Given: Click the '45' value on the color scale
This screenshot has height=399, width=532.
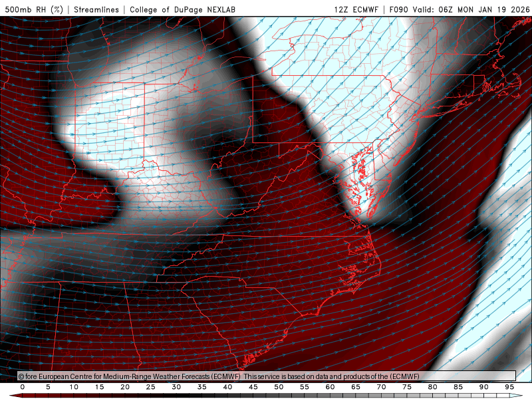Looking at the screenshot, I should 253,387.
